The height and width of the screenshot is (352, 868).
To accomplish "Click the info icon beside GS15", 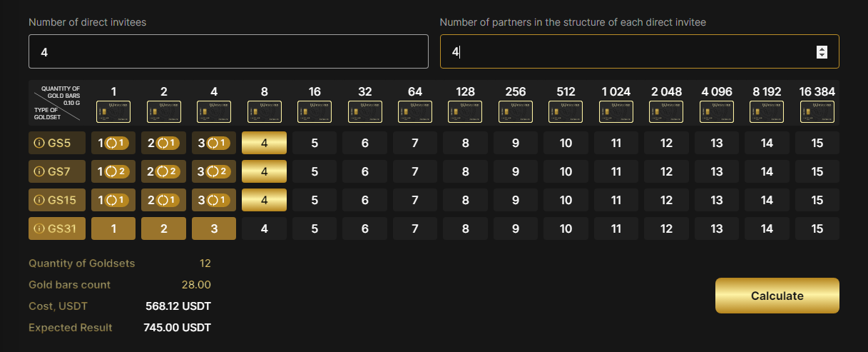I will pyautogui.click(x=39, y=200).
